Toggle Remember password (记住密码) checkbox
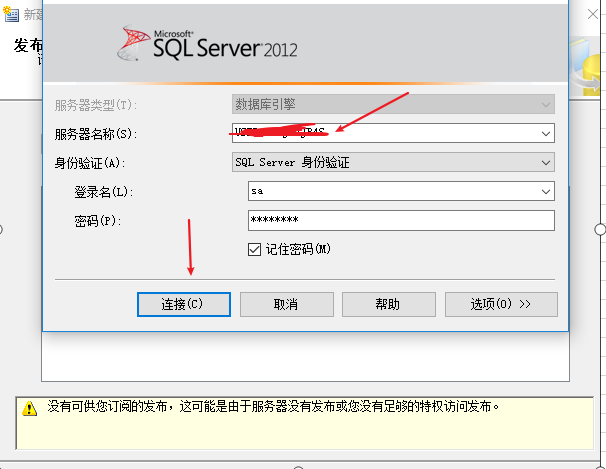Viewport: 606px width, 469px height. tap(254, 250)
